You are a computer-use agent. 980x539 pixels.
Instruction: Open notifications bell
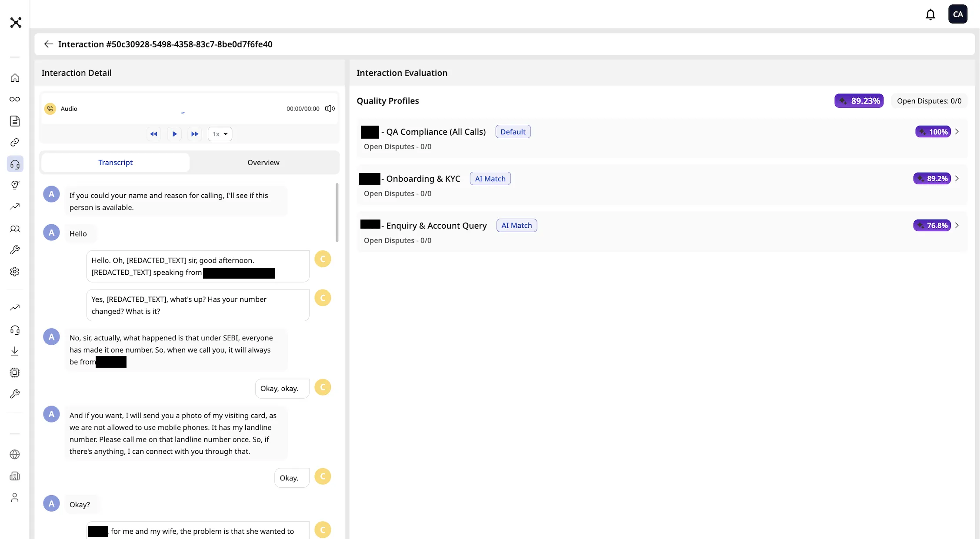pos(930,14)
